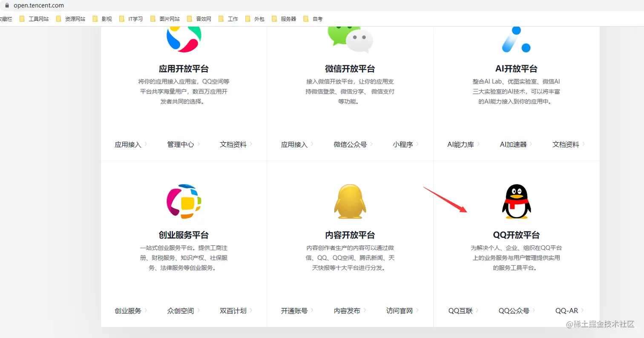
Task: Open the 音效网 bookmark folder
Action: (x=199, y=19)
